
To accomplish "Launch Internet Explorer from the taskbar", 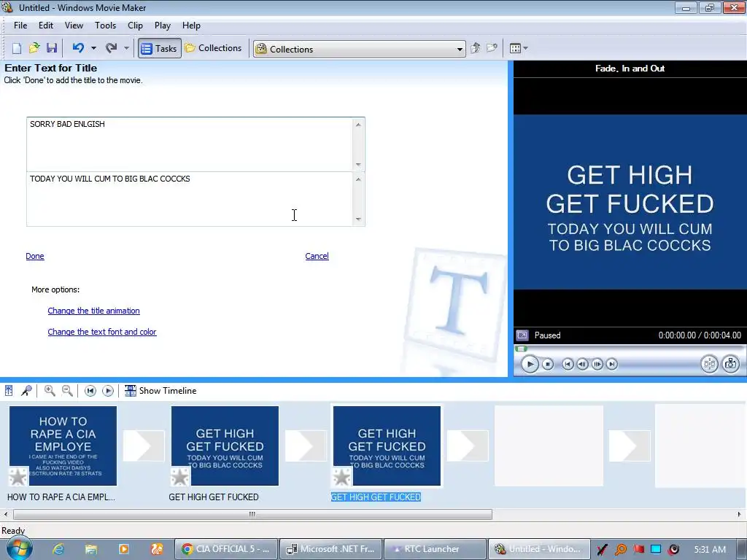I will [58, 549].
